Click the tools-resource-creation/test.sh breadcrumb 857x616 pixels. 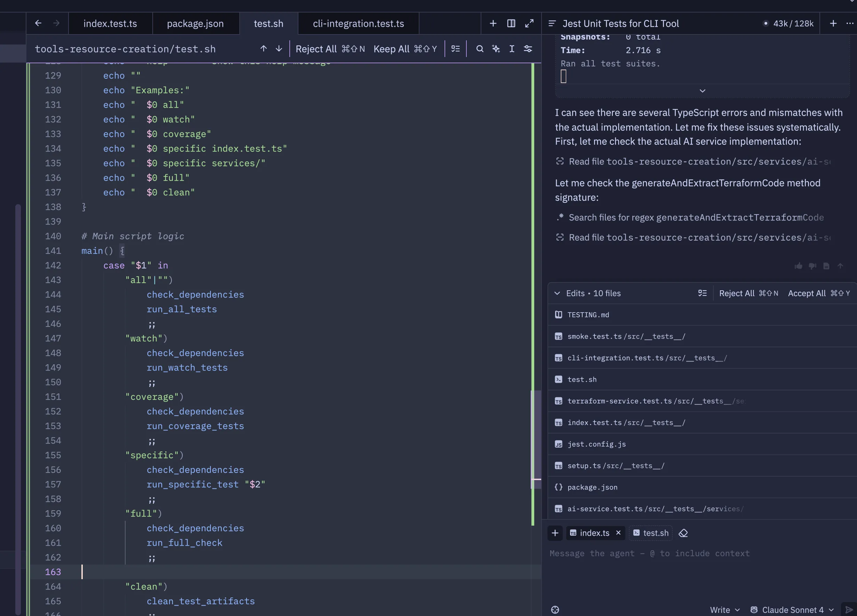coord(125,49)
